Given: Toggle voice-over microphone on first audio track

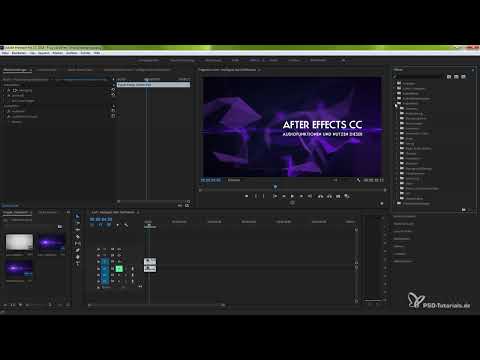Looking at the screenshot, I should point(132,268).
